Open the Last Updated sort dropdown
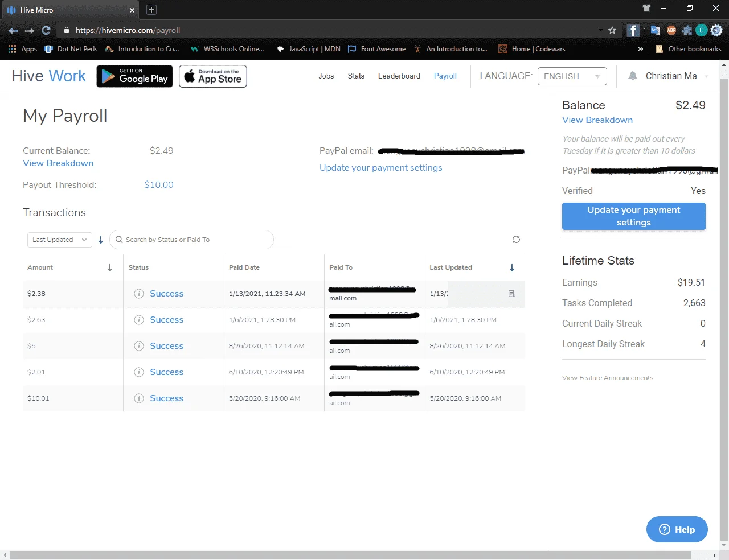 click(59, 240)
